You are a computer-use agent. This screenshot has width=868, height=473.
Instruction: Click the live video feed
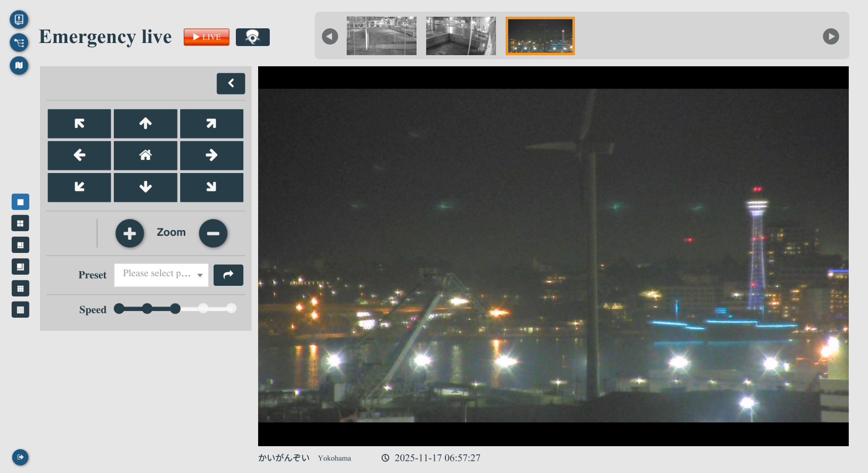(x=553, y=256)
